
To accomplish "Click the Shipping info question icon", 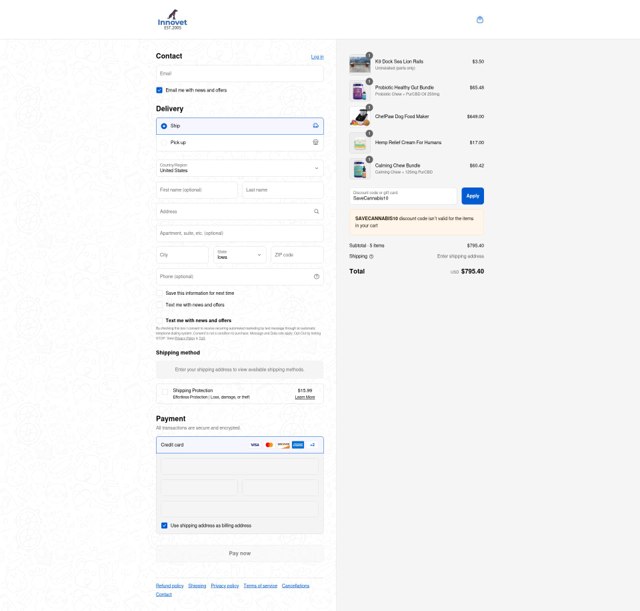I will [371, 256].
